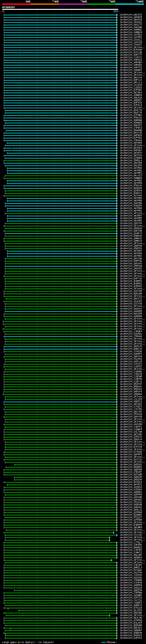Select the UniRef100_Q6ZJ04 entry
The image size is (146, 644).
point(131,77)
